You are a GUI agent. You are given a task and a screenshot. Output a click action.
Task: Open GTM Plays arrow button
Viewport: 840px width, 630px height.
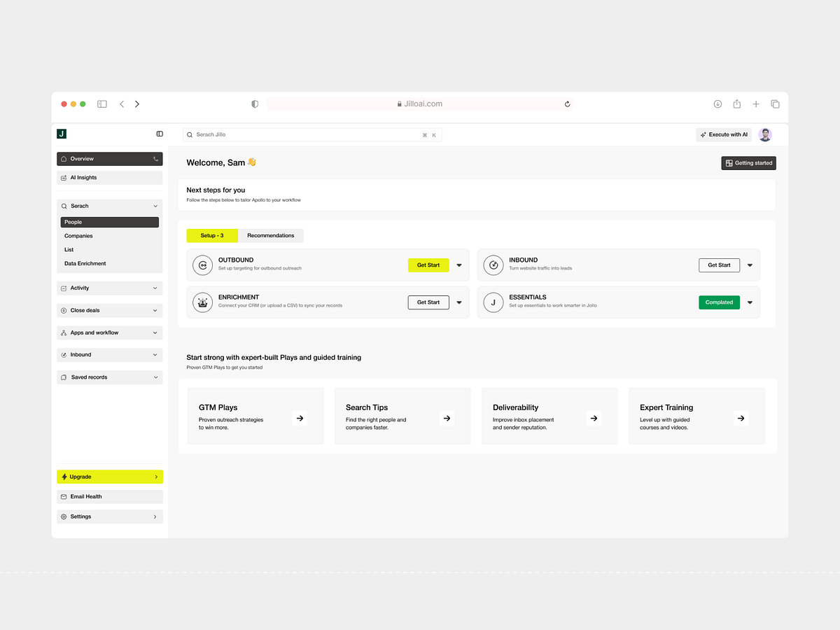[300, 418]
